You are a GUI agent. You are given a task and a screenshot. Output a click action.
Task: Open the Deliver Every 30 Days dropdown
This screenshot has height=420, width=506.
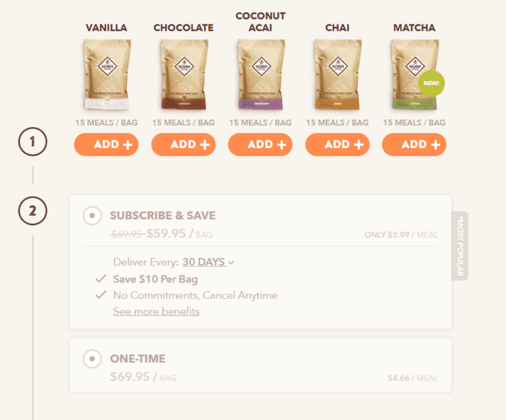click(x=204, y=262)
